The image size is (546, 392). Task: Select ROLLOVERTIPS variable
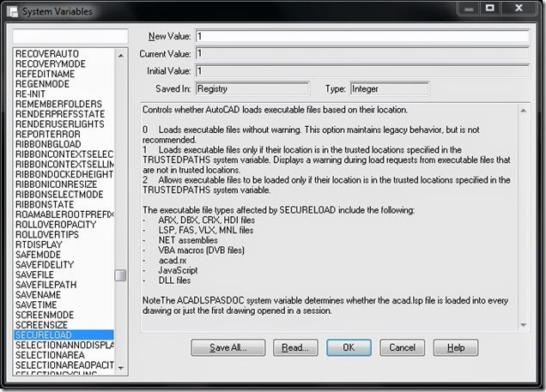(64, 235)
